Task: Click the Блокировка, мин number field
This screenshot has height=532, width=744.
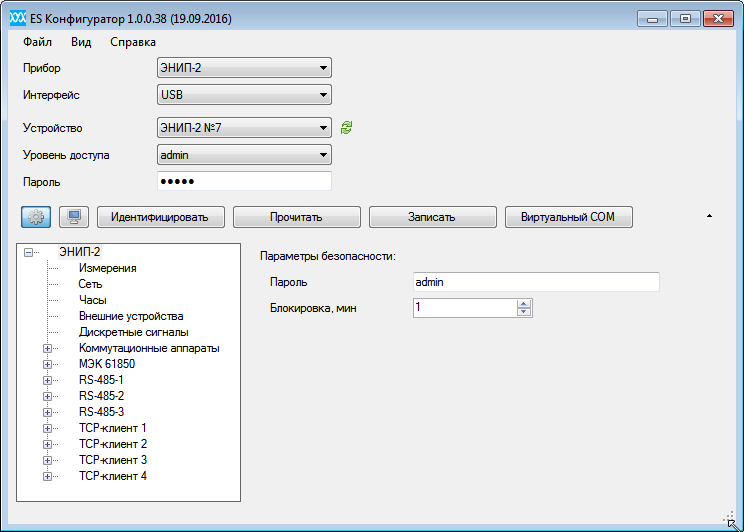Action: (x=465, y=308)
